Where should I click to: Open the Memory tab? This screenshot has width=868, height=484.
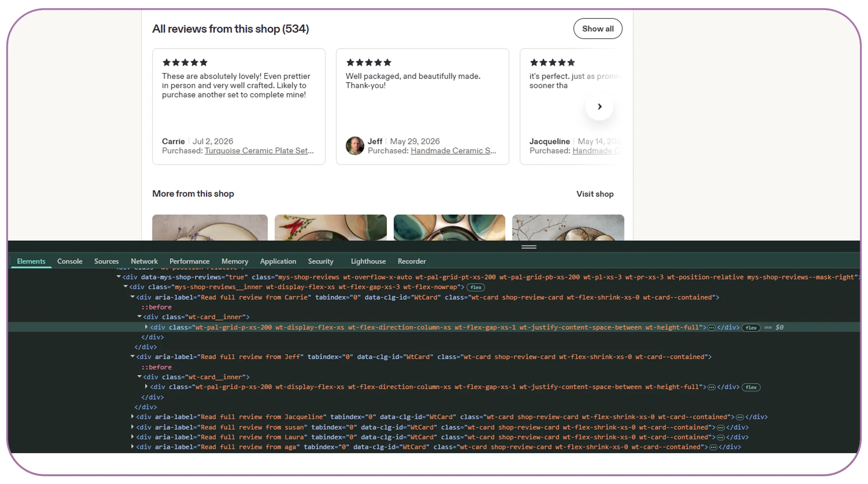[235, 261]
